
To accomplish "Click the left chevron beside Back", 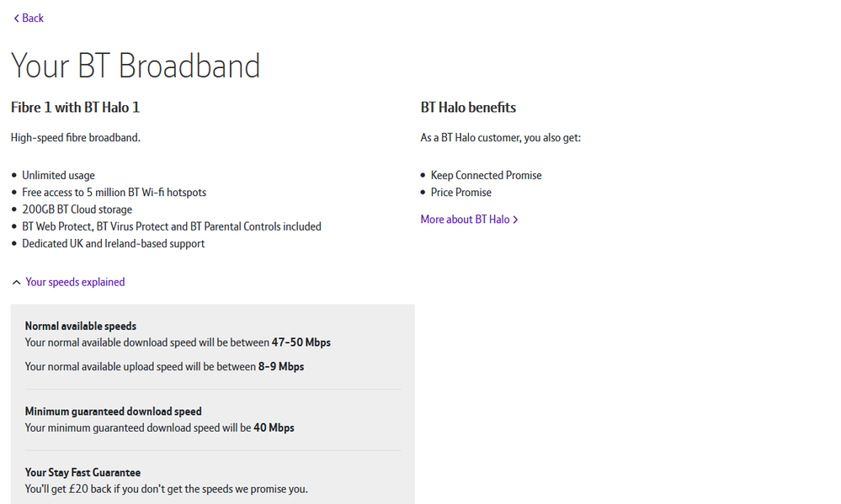I will pos(16,19).
